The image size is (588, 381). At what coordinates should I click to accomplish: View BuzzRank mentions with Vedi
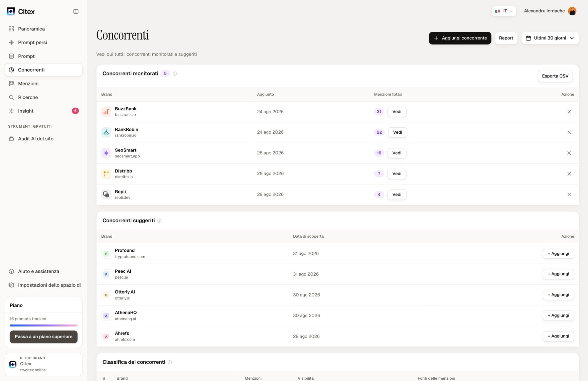pyautogui.click(x=397, y=112)
